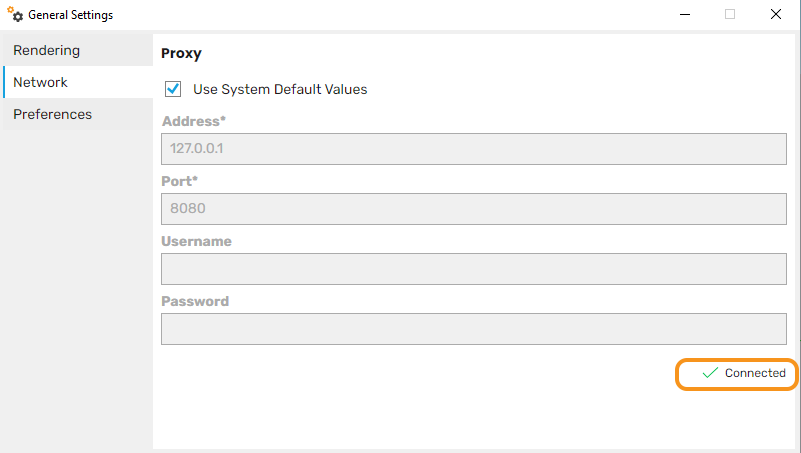Click the Port field containing 8080
Viewport: 801px width, 453px height.
coord(474,209)
